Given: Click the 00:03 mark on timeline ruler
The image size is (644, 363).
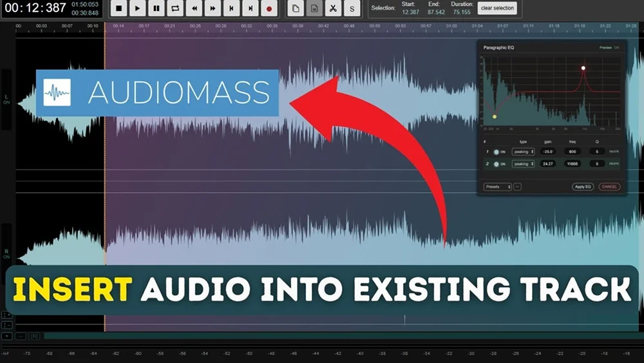Looking at the screenshot, I should (x=41, y=26).
